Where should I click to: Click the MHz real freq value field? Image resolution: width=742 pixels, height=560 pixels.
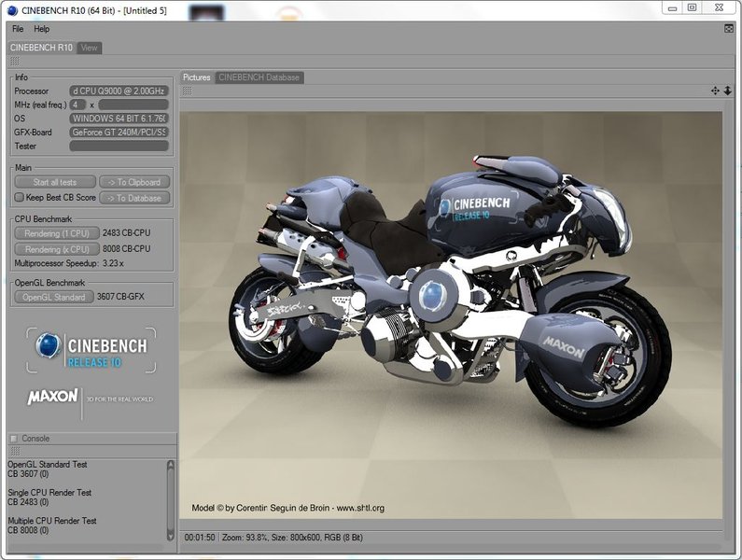[77, 105]
